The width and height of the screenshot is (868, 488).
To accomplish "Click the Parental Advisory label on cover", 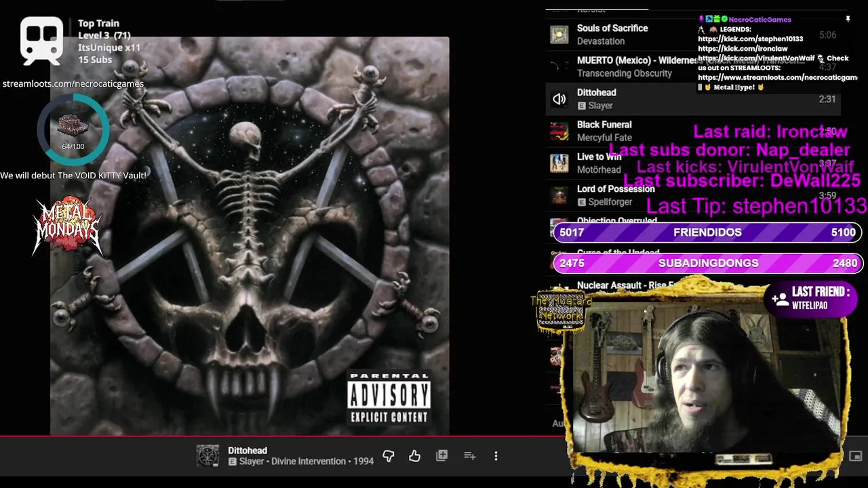I will 389,398.
